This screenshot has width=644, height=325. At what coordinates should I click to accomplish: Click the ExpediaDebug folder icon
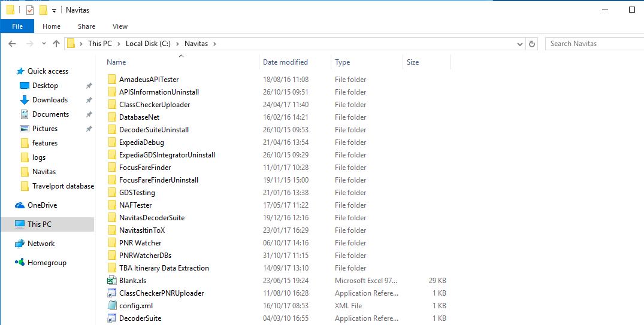coord(113,142)
